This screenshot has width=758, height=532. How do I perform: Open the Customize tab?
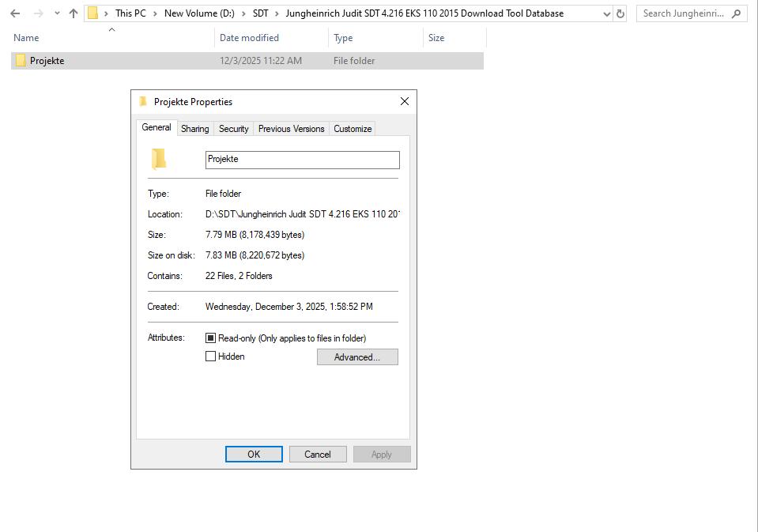pyautogui.click(x=353, y=129)
